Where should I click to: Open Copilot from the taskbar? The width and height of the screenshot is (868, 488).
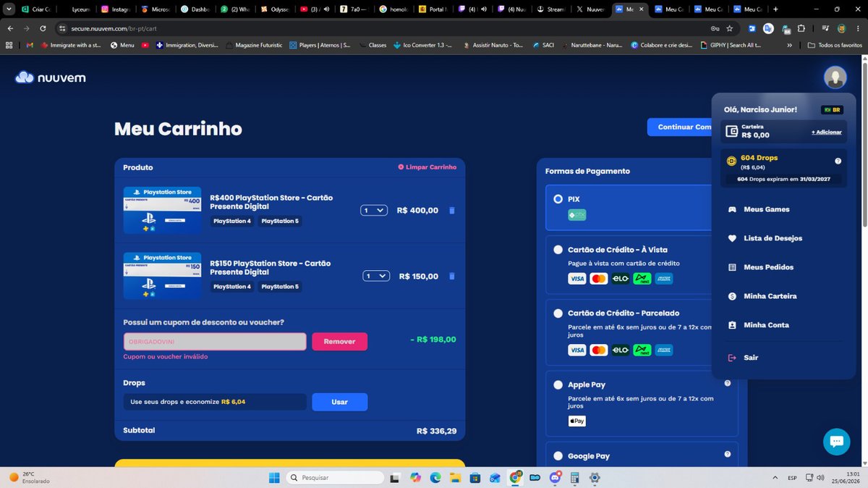pos(415,478)
